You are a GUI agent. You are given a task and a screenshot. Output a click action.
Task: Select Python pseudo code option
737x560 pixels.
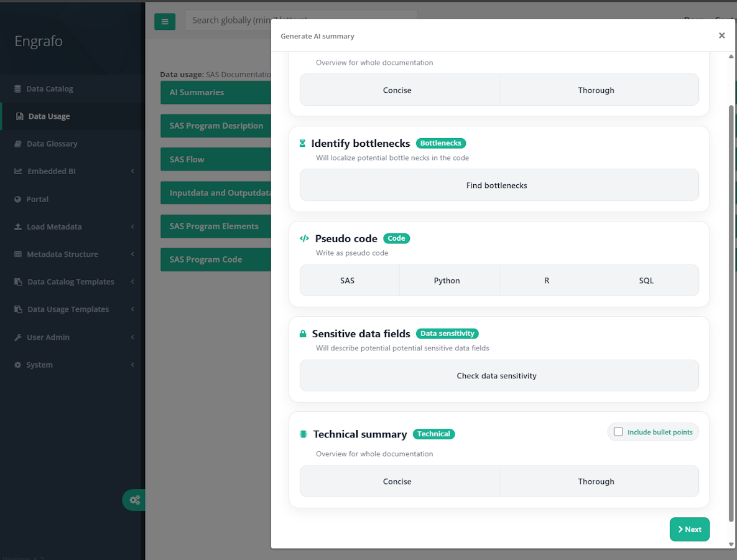447,281
